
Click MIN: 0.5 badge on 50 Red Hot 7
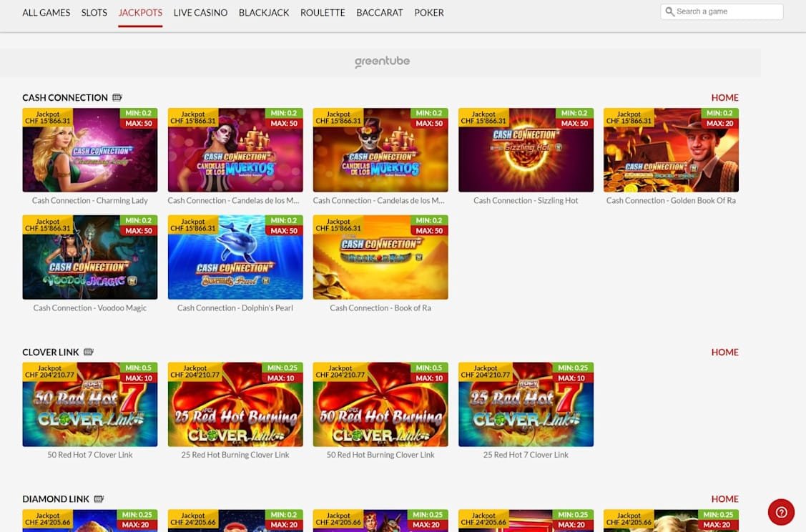(x=139, y=368)
